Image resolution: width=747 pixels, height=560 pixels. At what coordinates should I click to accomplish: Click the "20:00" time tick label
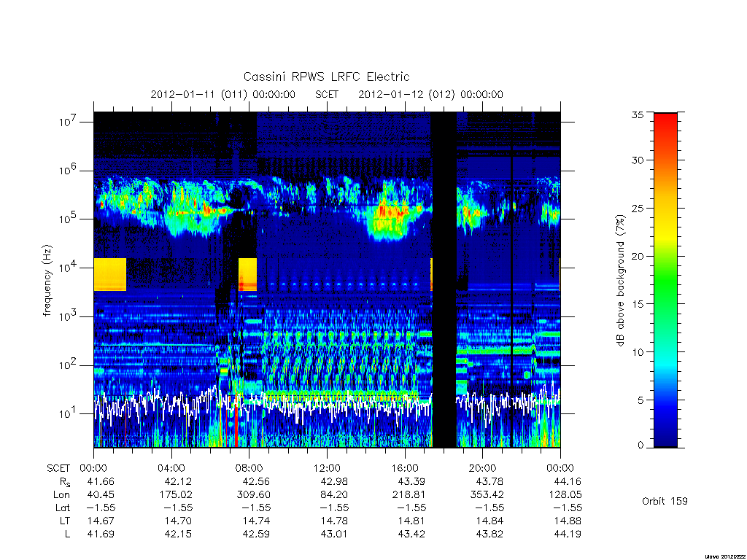tap(482, 468)
